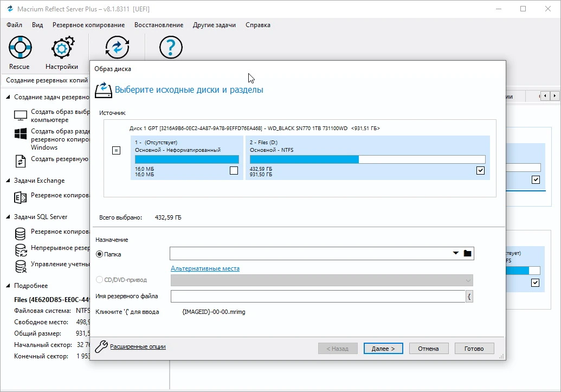Click the backup arrows toolbar icon

click(117, 47)
